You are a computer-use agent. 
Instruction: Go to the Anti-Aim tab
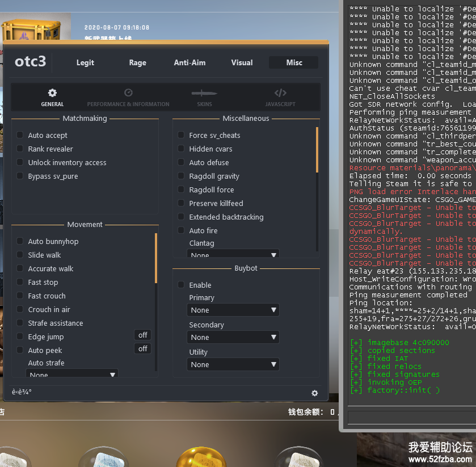(x=189, y=62)
